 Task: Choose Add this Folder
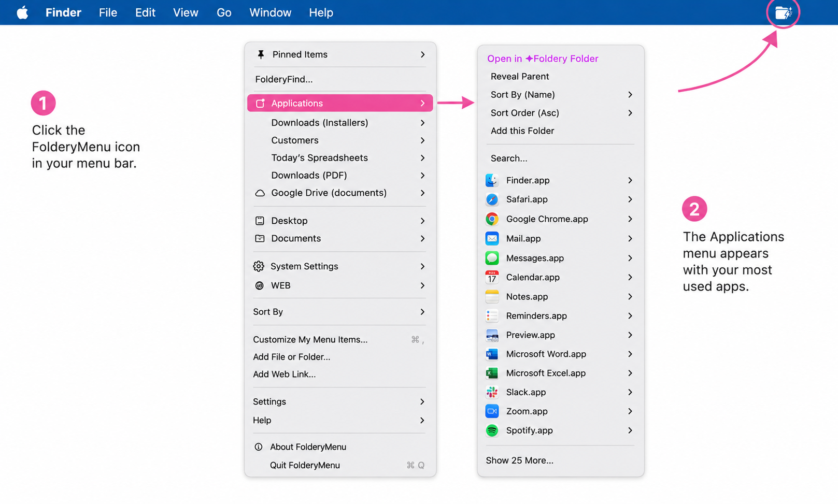coord(522,131)
